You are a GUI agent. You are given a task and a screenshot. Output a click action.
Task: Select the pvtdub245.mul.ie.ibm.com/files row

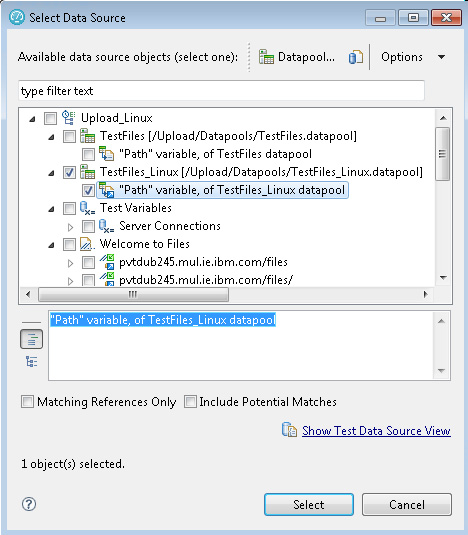pyautogui.click(x=203, y=262)
